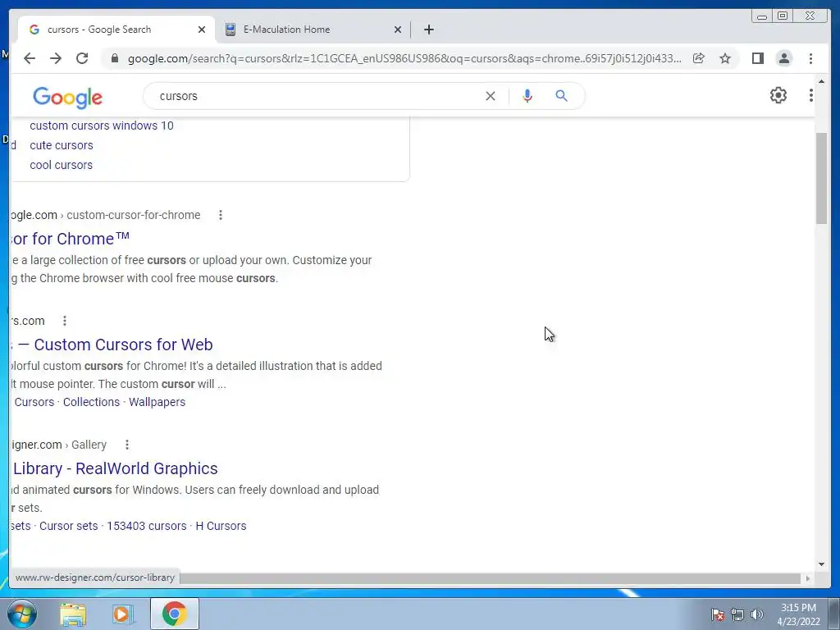Viewport: 840px width, 630px height.
Task: Click the vertical scrollbar thumb
Action: point(821,178)
